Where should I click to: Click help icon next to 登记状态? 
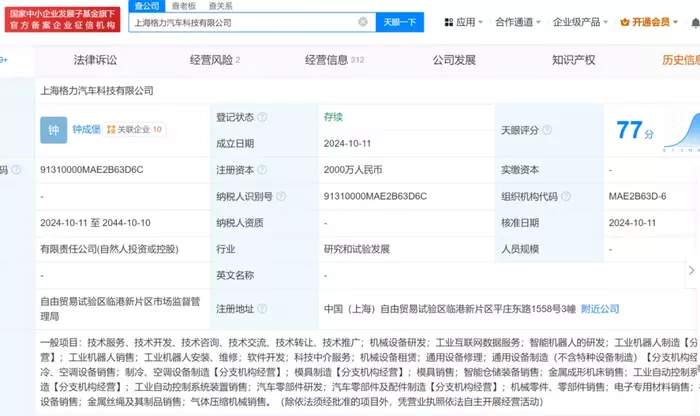260,117
